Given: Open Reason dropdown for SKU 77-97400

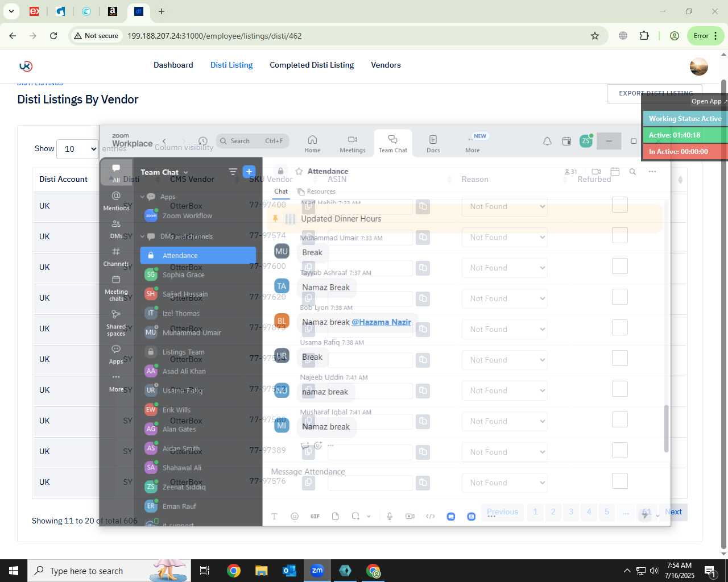Looking at the screenshot, I should coord(505,206).
